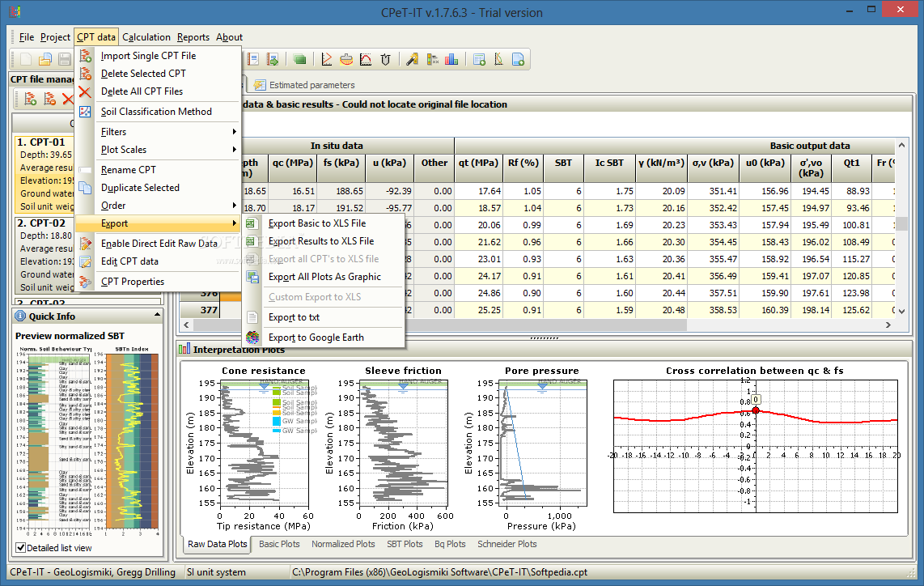The height and width of the screenshot is (586, 924).
Task: Choose Export Results to XLS File
Action: coord(321,241)
